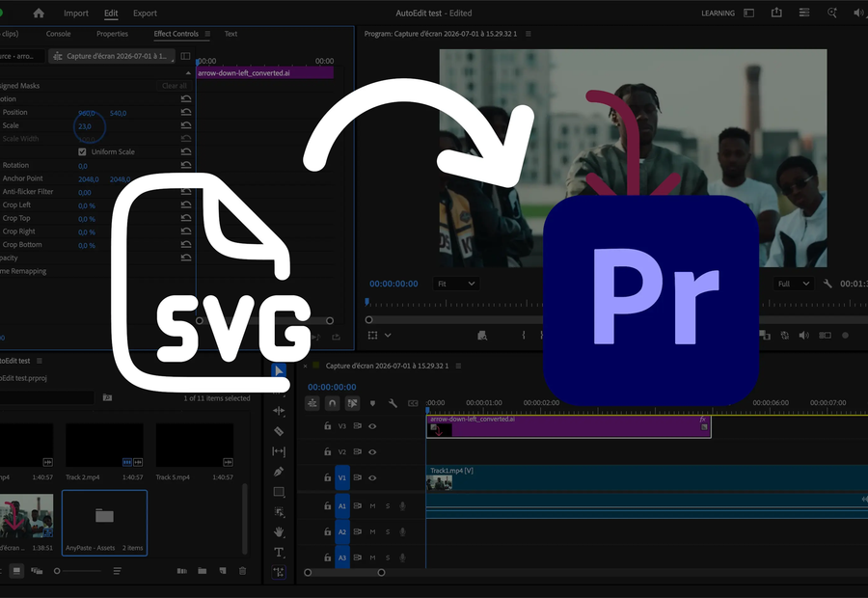Screen dimensions: 868x598
Task: Toggle lock on track V3
Action: (327, 425)
